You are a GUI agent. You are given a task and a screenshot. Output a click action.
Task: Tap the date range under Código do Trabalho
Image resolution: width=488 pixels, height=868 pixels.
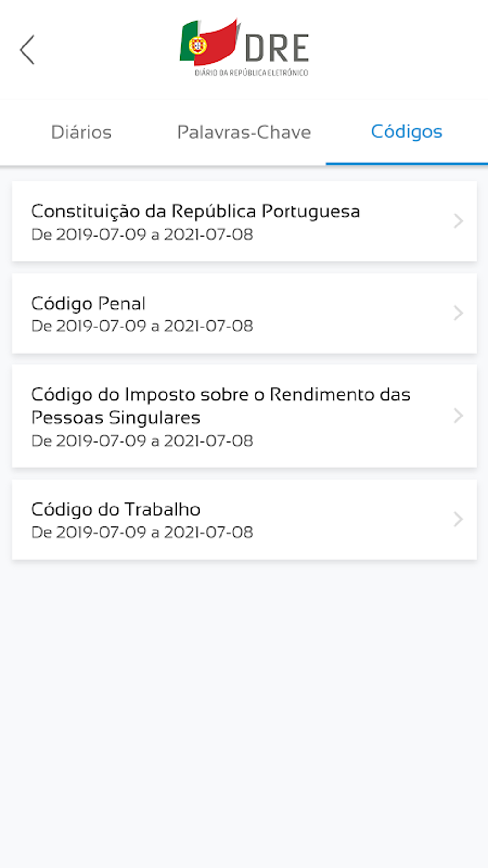click(142, 532)
